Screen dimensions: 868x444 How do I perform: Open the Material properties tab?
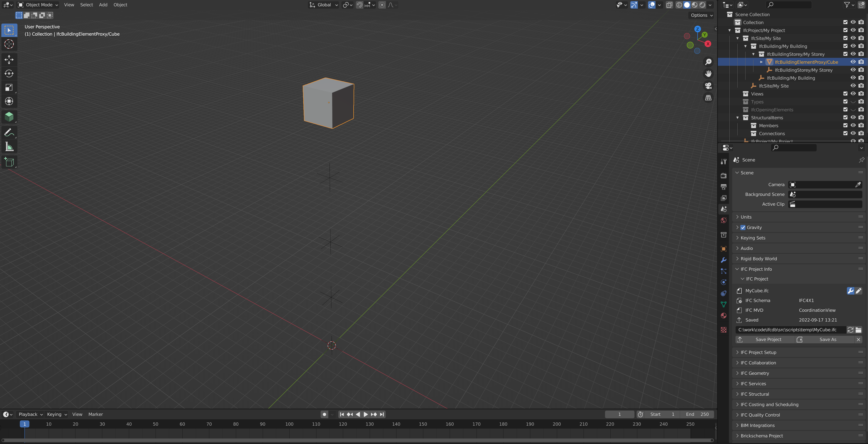[724, 316]
